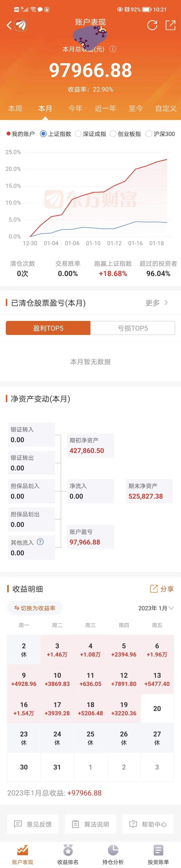Screen dimensions: 181x868
Task: Expand the 2023年 1月 month dropdown
Action: pos(156,608)
